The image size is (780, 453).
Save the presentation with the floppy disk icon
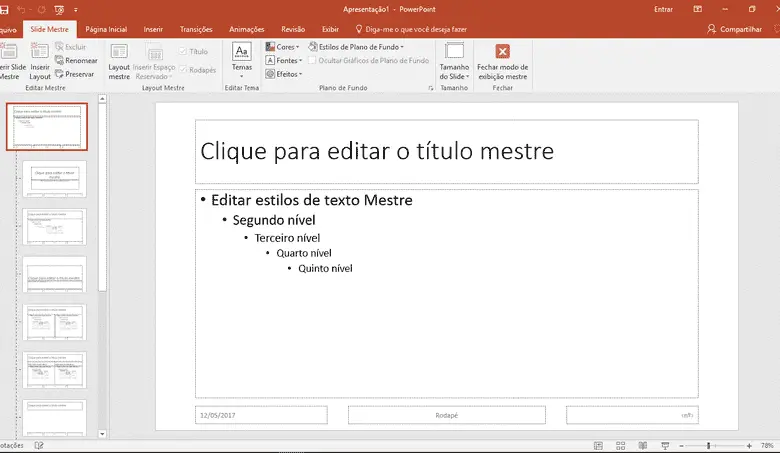[4, 9]
